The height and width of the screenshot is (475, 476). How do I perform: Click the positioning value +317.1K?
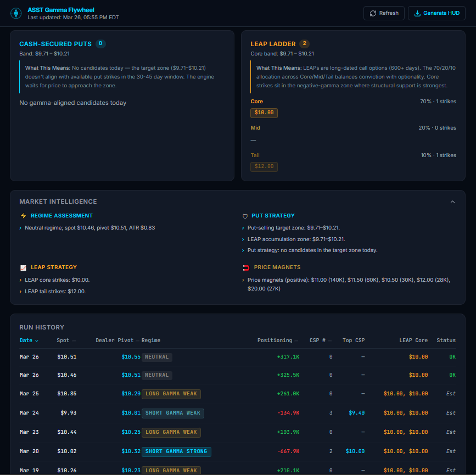click(x=288, y=357)
